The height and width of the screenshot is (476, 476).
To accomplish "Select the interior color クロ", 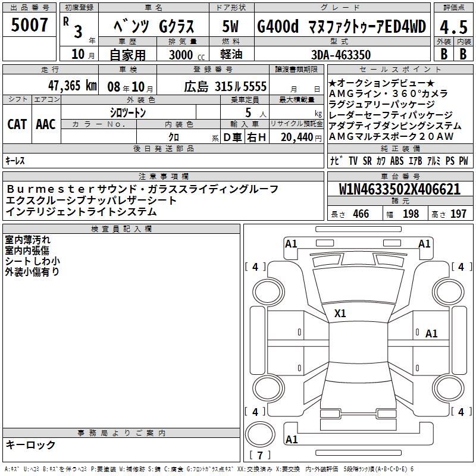I will coord(174,137).
